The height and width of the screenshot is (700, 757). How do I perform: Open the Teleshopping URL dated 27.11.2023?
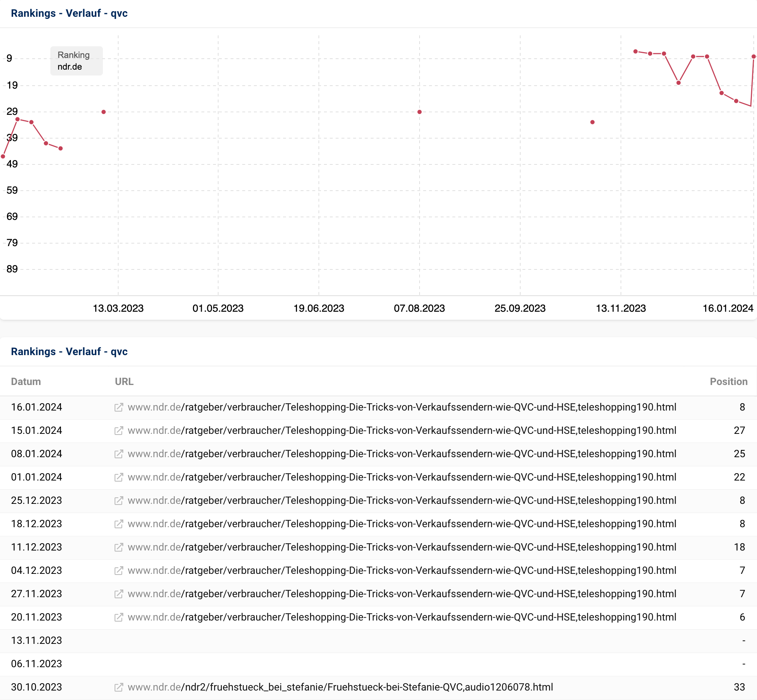point(402,594)
